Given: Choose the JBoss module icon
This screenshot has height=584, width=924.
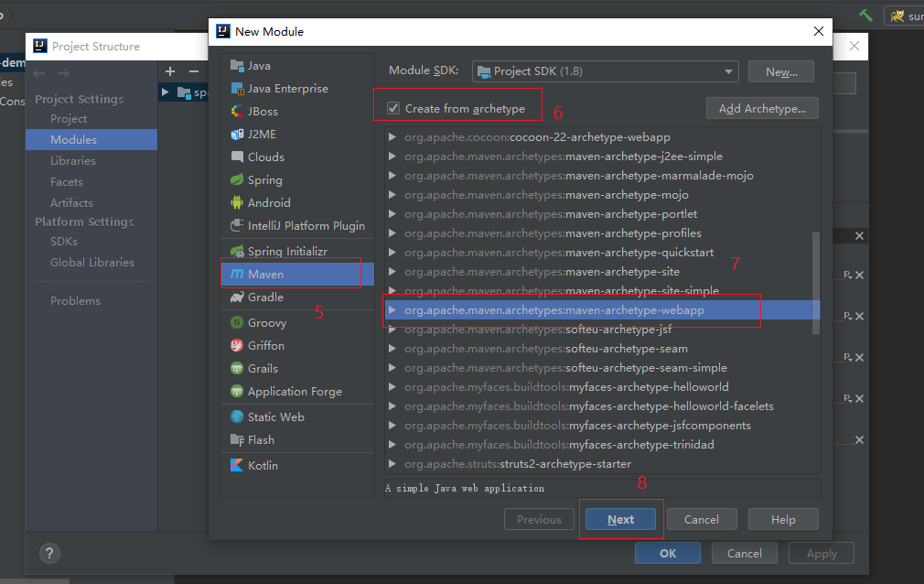Looking at the screenshot, I should pos(237,112).
